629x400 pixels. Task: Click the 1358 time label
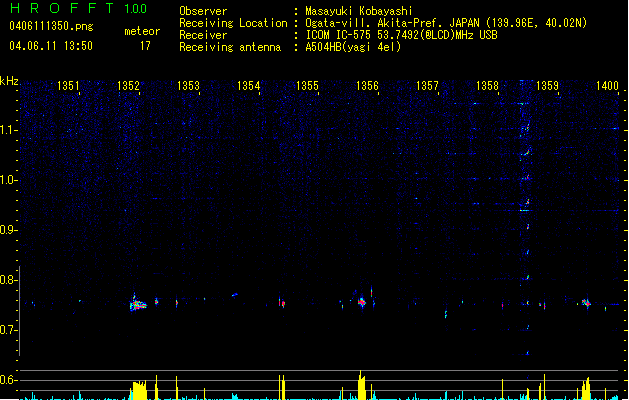coord(487,86)
